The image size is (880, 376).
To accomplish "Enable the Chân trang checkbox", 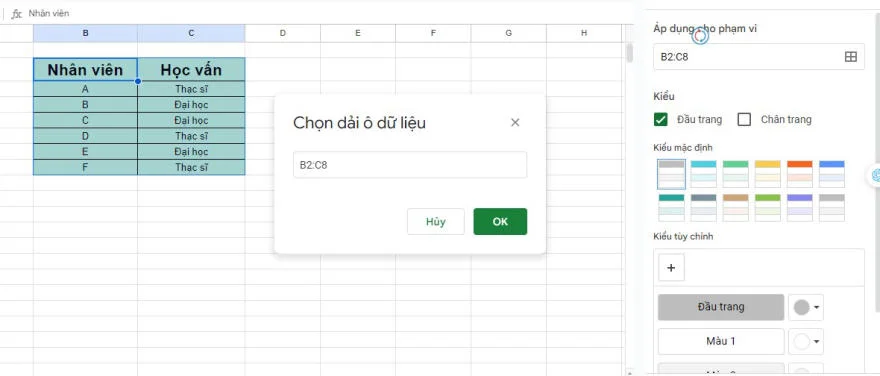I will click(x=744, y=119).
